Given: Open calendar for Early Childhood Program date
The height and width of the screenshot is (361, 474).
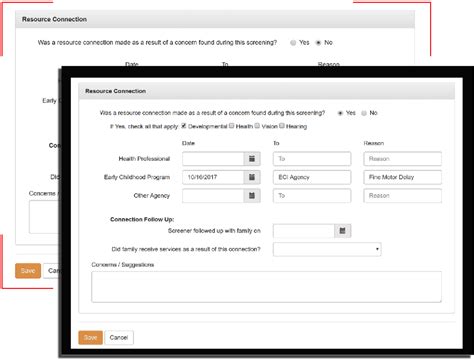Looking at the screenshot, I should tap(252, 177).
